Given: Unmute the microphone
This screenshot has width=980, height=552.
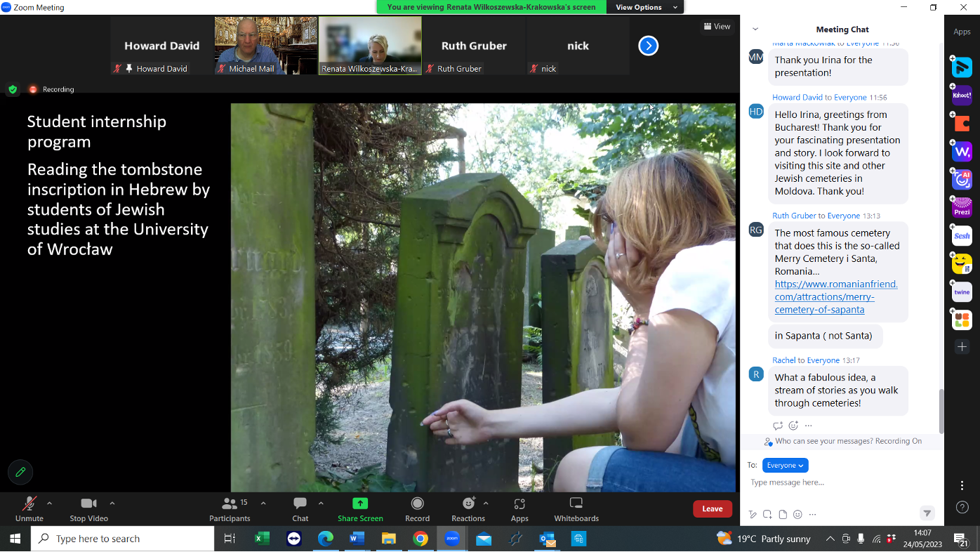Looking at the screenshot, I should pyautogui.click(x=29, y=509).
